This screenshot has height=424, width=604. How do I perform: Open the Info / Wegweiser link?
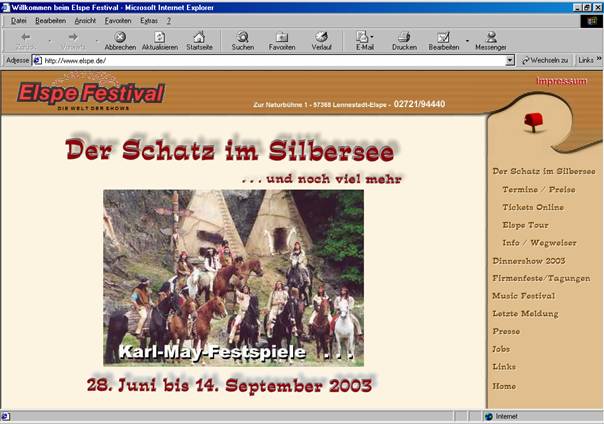tap(539, 243)
